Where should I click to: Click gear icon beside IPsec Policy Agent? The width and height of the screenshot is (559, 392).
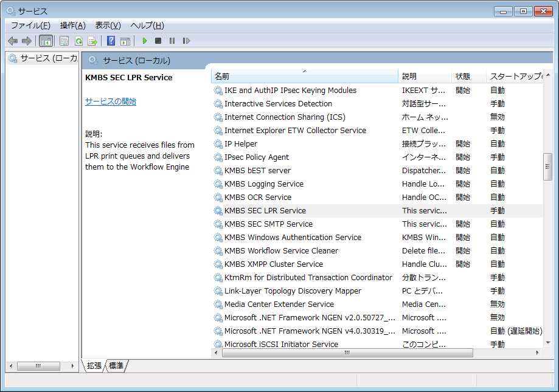coord(218,157)
